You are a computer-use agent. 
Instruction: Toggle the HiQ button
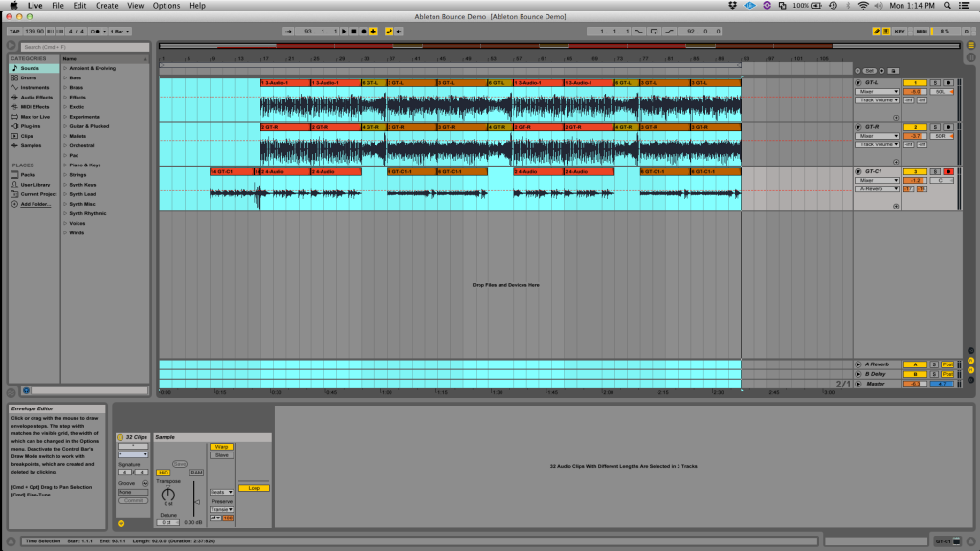[163, 473]
